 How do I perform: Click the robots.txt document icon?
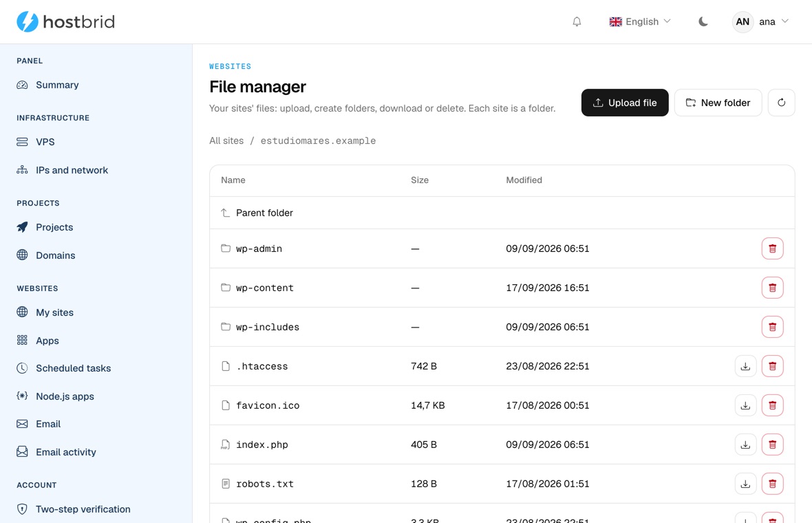[x=225, y=484]
